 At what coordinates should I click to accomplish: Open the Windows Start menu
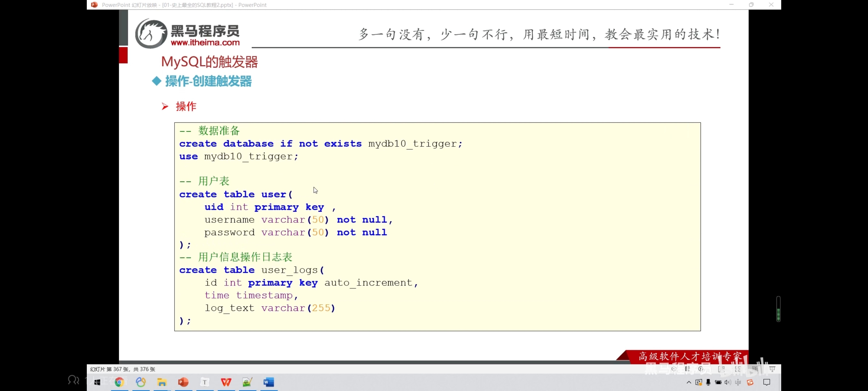(x=97, y=382)
